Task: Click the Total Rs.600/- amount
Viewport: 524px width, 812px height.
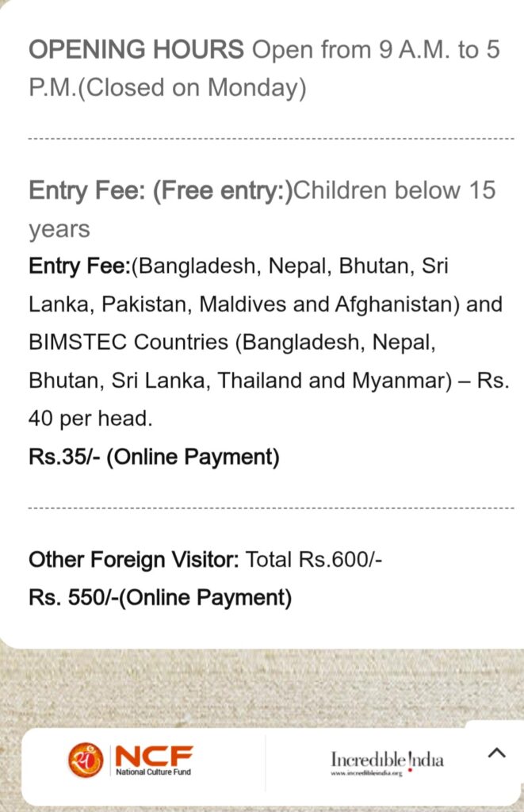Action: [x=315, y=560]
